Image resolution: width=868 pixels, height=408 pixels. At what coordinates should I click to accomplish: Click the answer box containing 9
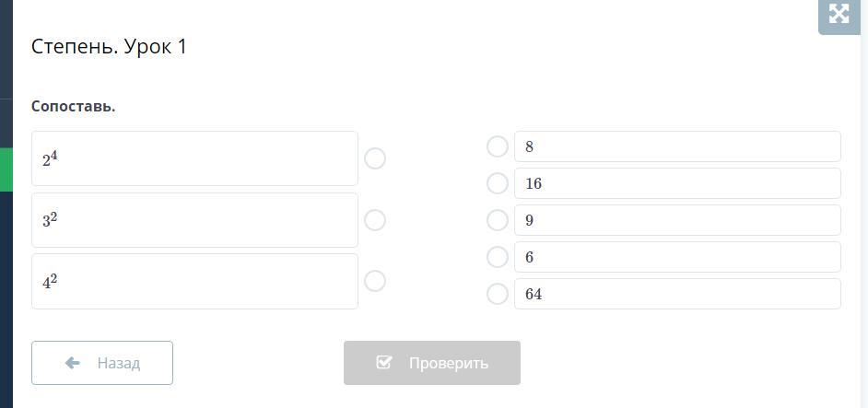pyautogui.click(x=677, y=220)
